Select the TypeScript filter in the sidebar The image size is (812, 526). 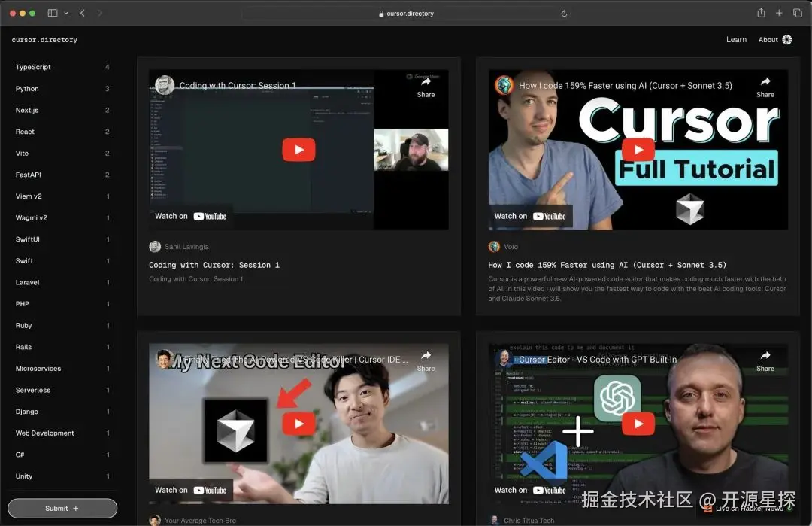[33, 67]
